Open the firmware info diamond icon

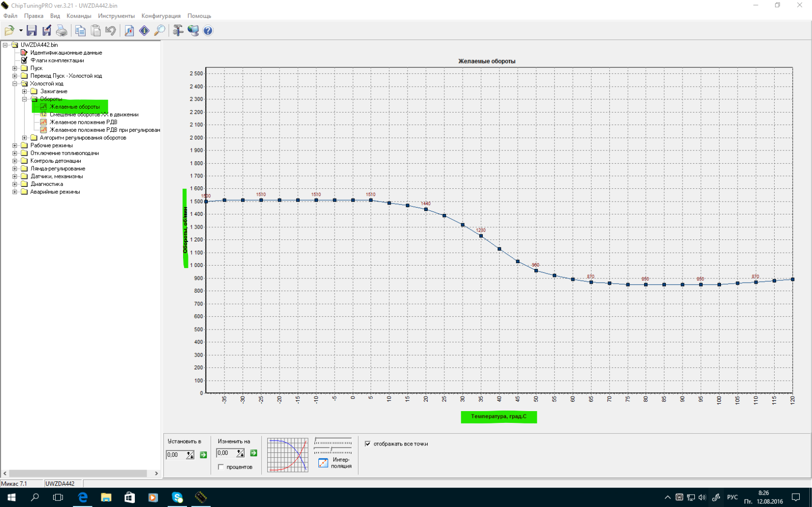click(144, 30)
